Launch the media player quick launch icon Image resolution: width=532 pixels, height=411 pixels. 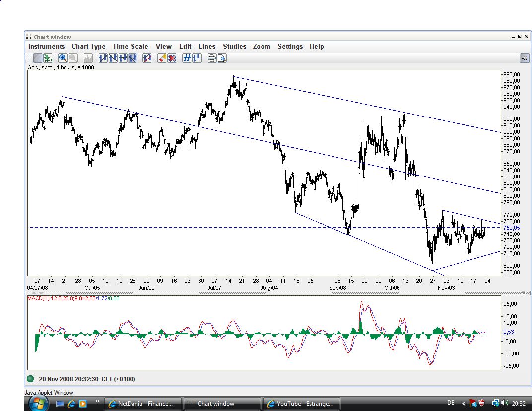[83, 404]
